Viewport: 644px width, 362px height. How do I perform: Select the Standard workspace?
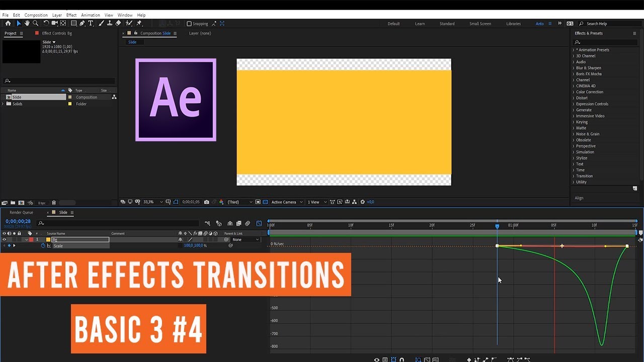tap(447, 24)
